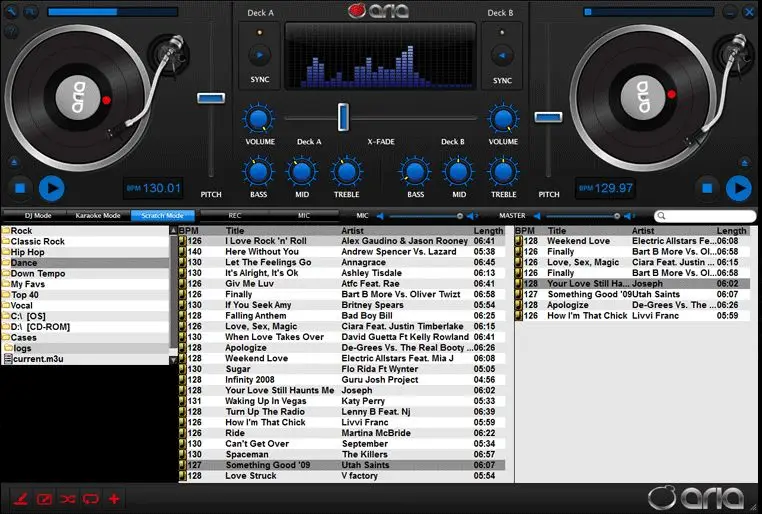Viewport: 762px width, 514px height.
Task: Click the MASTER volume-up speaker icon
Action: coord(629,216)
